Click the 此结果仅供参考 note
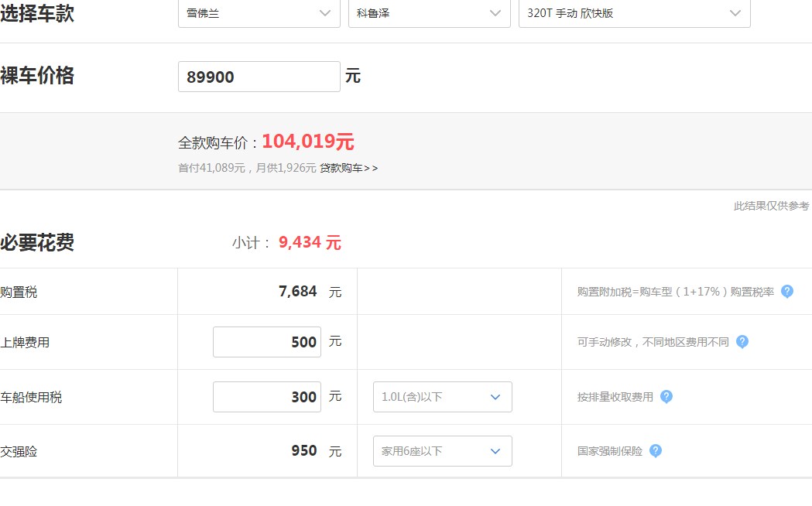The height and width of the screenshot is (506, 812). (x=771, y=206)
